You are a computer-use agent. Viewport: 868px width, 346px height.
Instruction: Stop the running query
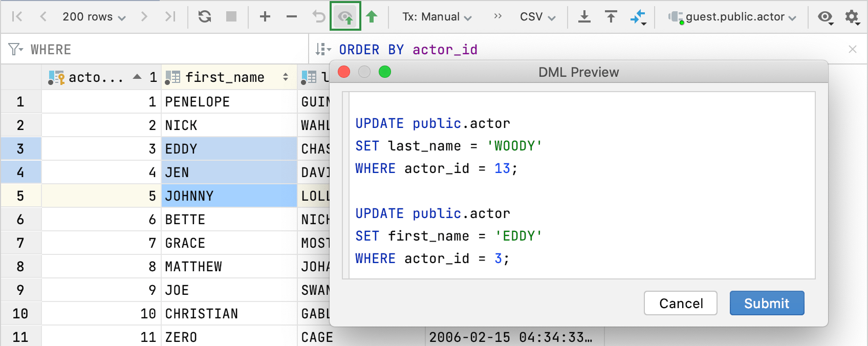(231, 17)
